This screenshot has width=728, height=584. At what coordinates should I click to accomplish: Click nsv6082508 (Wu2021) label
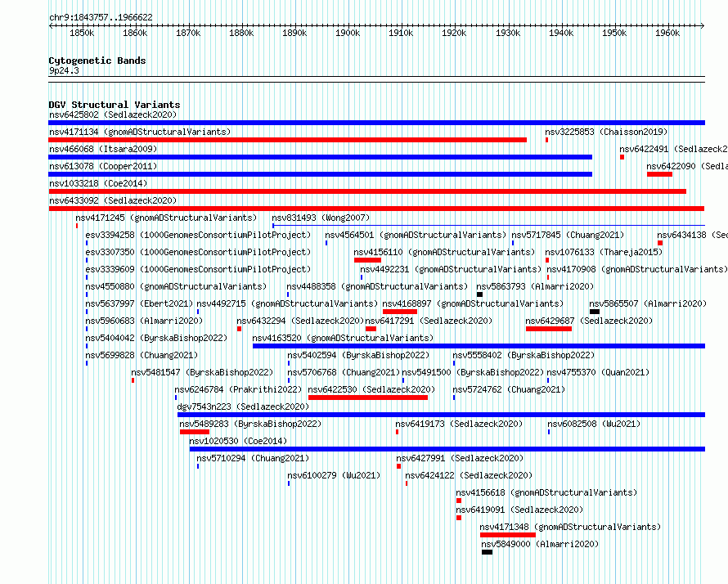click(594, 424)
